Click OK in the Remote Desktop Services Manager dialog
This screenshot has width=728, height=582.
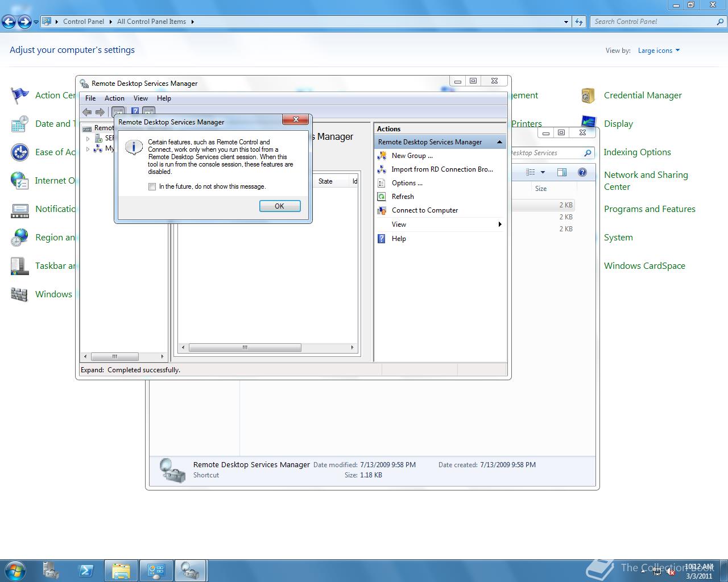pyautogui.click(x=280, y=206)
